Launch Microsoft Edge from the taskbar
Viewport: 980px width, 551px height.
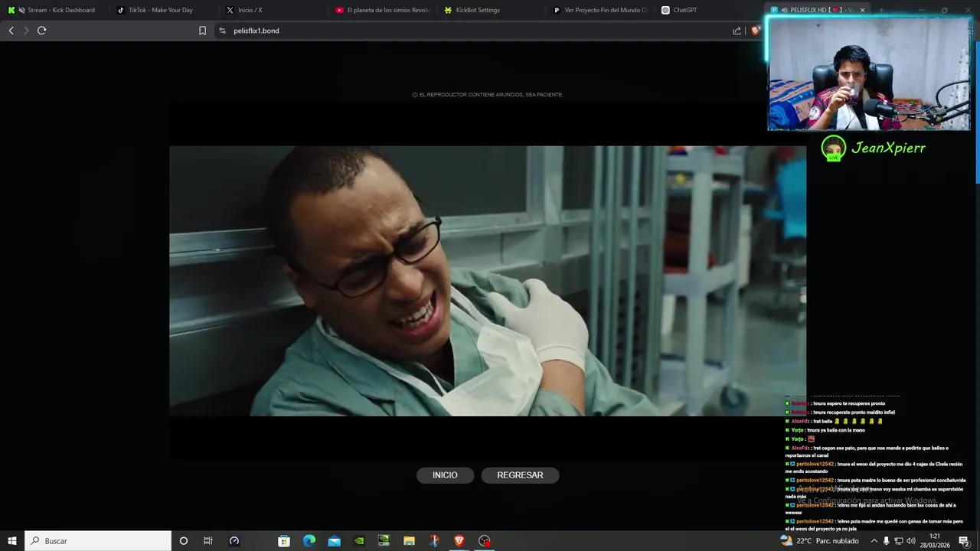pos(309,541)
